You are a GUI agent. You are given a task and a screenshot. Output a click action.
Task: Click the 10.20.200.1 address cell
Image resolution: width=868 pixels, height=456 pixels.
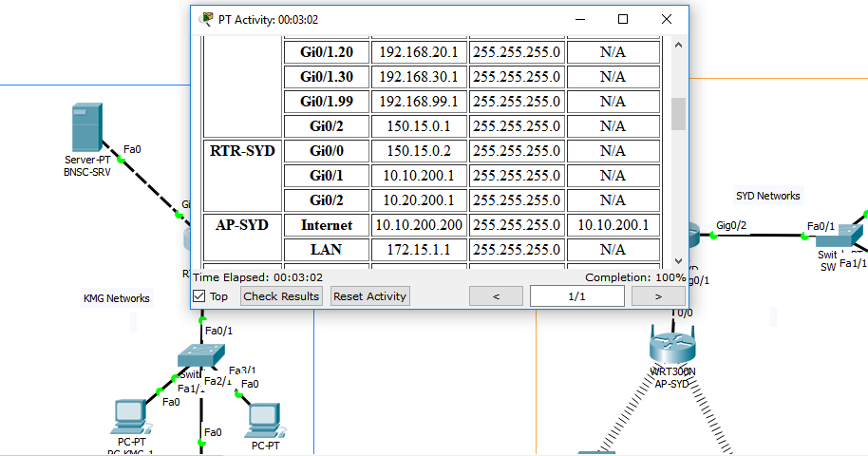[x=419, y=200]
